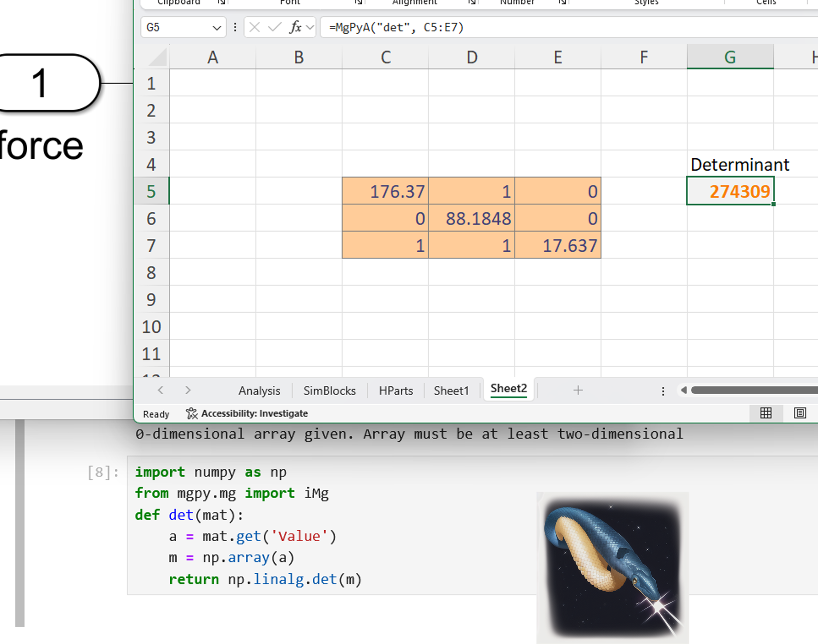Expand the dropdown chevron beside fx
This screenshot has height=644, width=818.
[310, 27]
